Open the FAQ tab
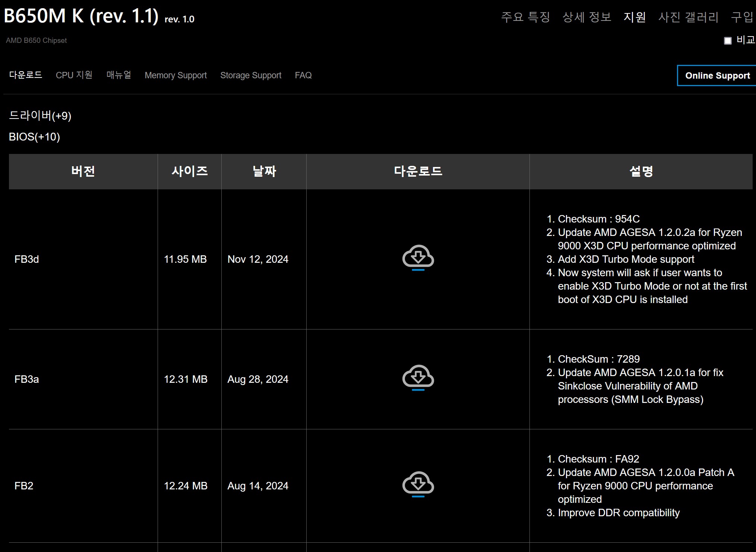The width and height of the screenshot is (756, 552). pyautogui.click(x=303, y=75)
